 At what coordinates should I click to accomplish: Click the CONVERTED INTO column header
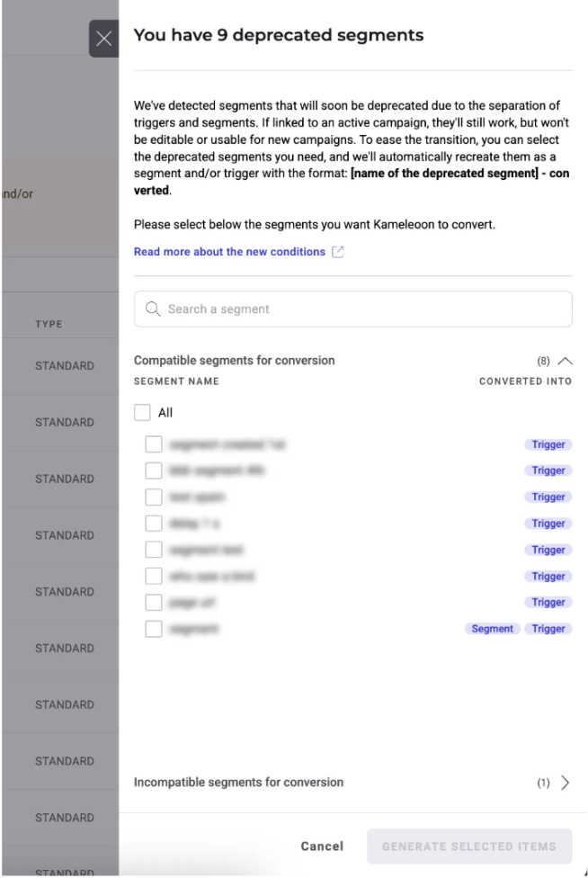click(x=525, y=381)
